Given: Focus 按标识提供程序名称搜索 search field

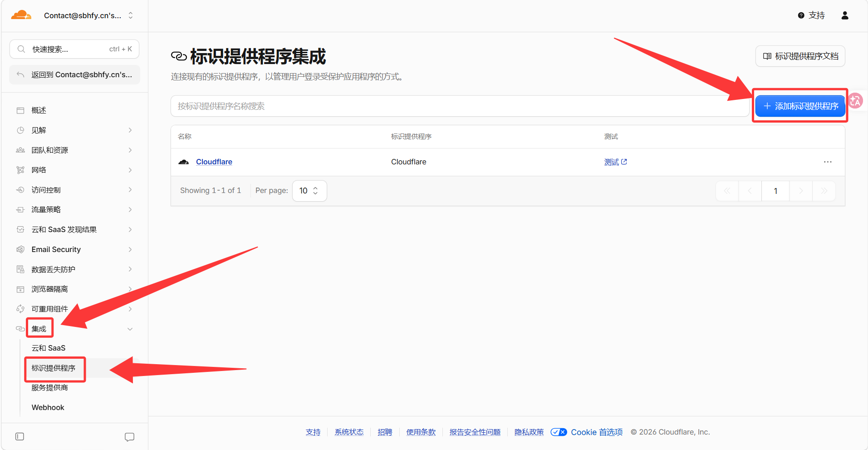Looking at the screenshot, I should 460,106.
